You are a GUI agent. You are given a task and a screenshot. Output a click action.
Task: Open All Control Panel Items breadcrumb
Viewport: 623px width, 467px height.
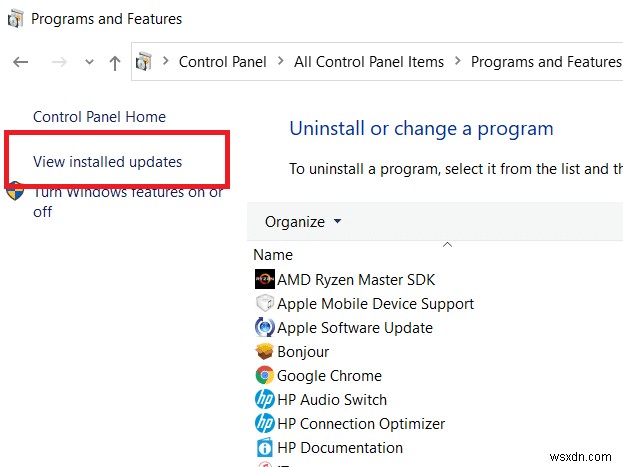tap(368, 62)
